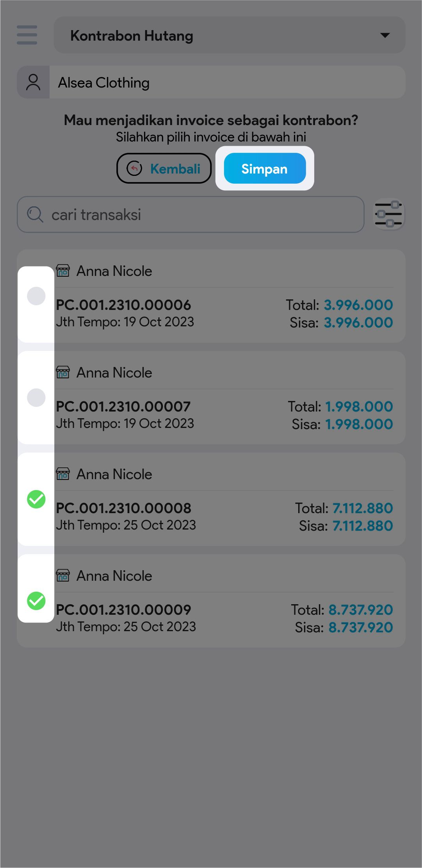The height and width of the screenshot is (868, 422).
Task: Uncheck invoice PC.001.2310.00008
Action: point(36,499)
